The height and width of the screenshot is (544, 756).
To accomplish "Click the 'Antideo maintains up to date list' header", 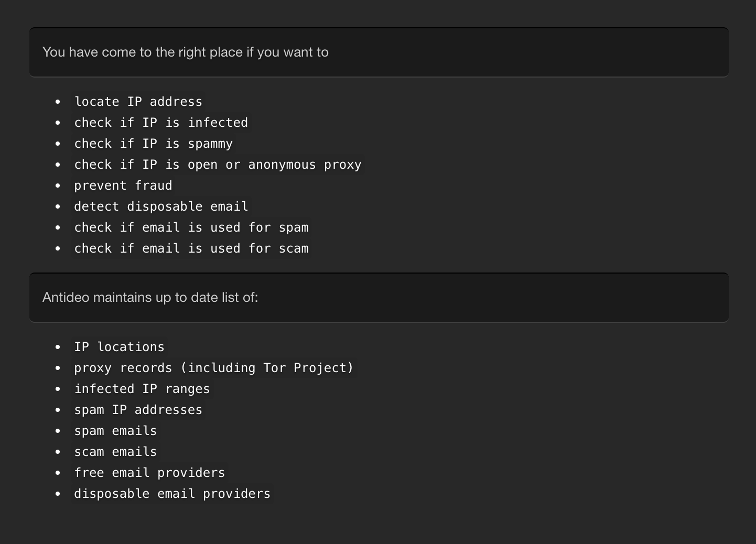I will point(150,298).
